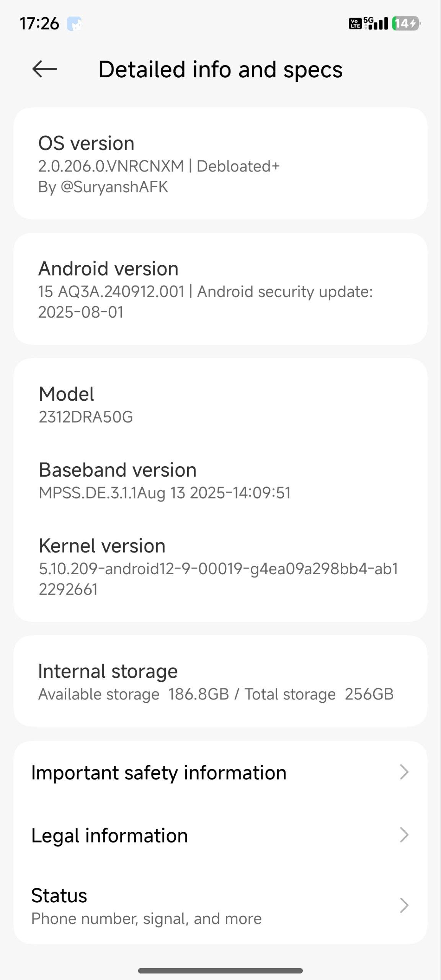Tap the OS version entry
Screen dimensions: 441x980
click(x=220, y=164)
